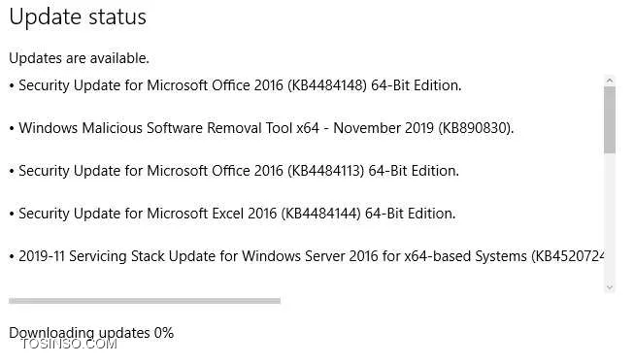Click the 'Updates are available.' status text

tap(80, 58)
